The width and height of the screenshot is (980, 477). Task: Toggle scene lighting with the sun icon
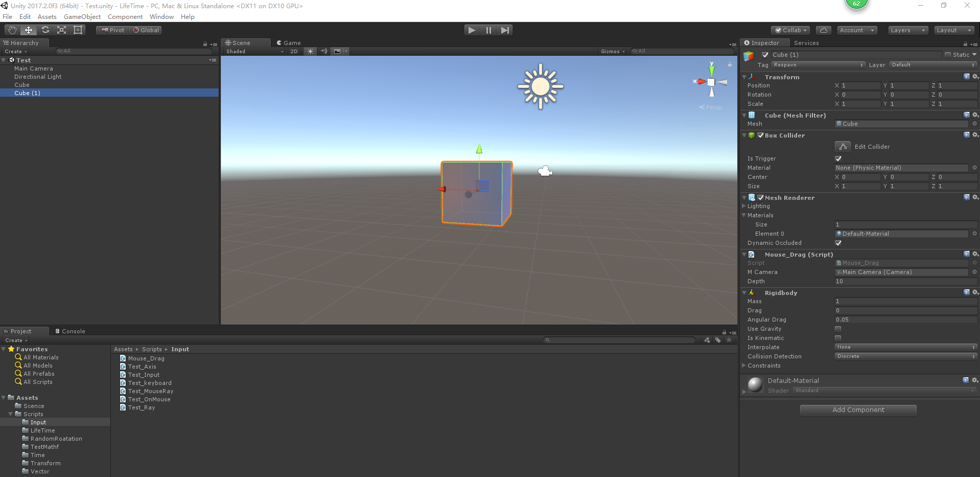click(310, 51)
